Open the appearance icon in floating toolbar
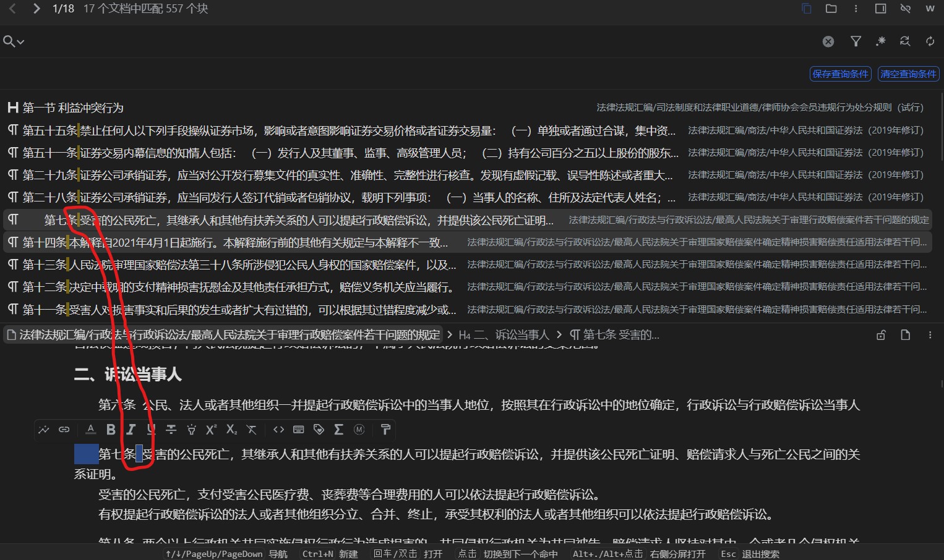Image resolution: width=944 pixels, height=560 pixels. tap(43, 430)
